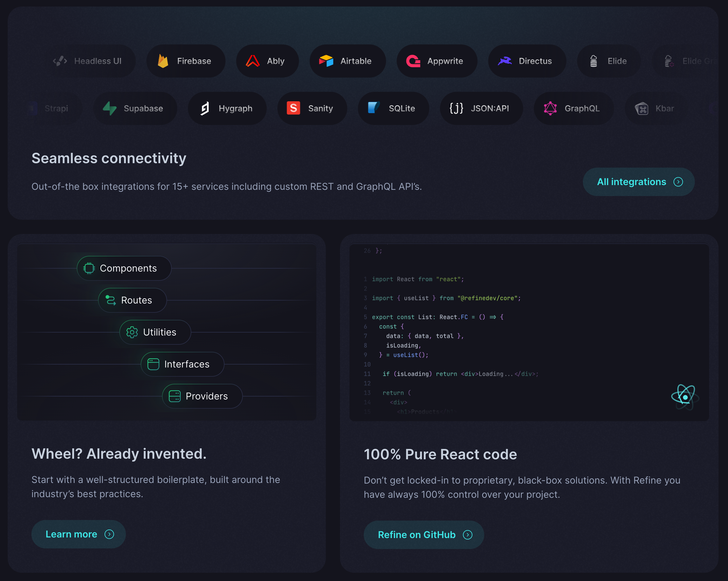Select the Components pill
The height and width of the screenshot is (581, 728).
point(124,268)
